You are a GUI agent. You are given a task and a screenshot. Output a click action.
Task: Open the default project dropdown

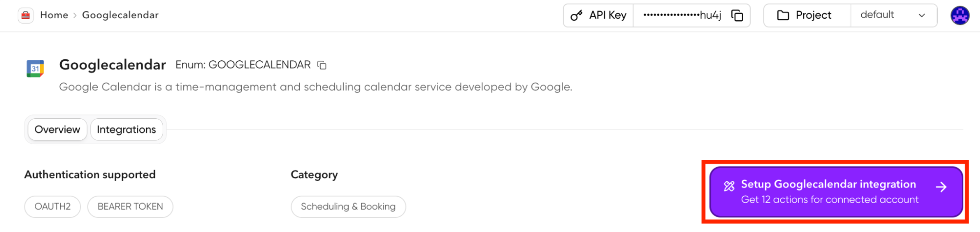click(x=877, y=15)
